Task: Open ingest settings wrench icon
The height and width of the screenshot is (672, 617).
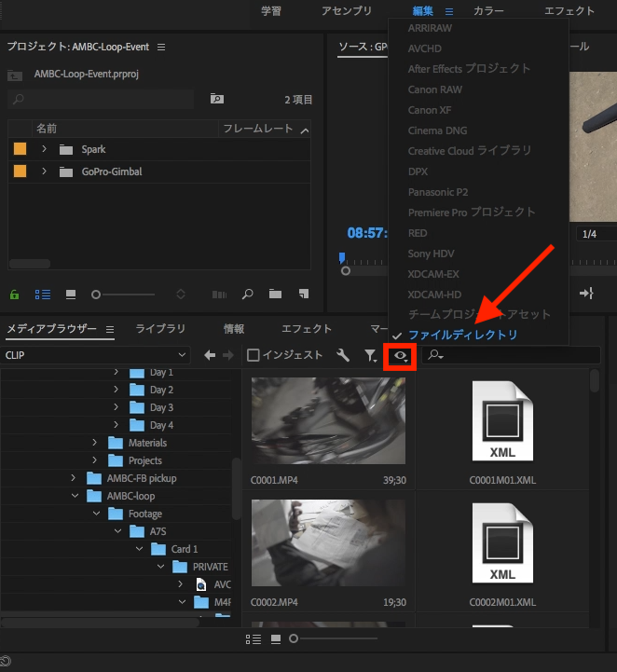Action: (343, 355)
